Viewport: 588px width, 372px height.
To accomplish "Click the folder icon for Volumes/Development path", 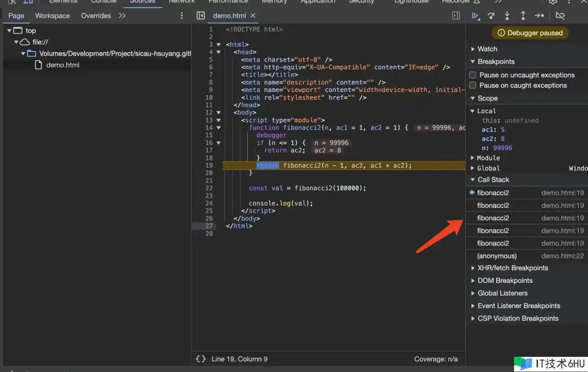I will [32, 54].
